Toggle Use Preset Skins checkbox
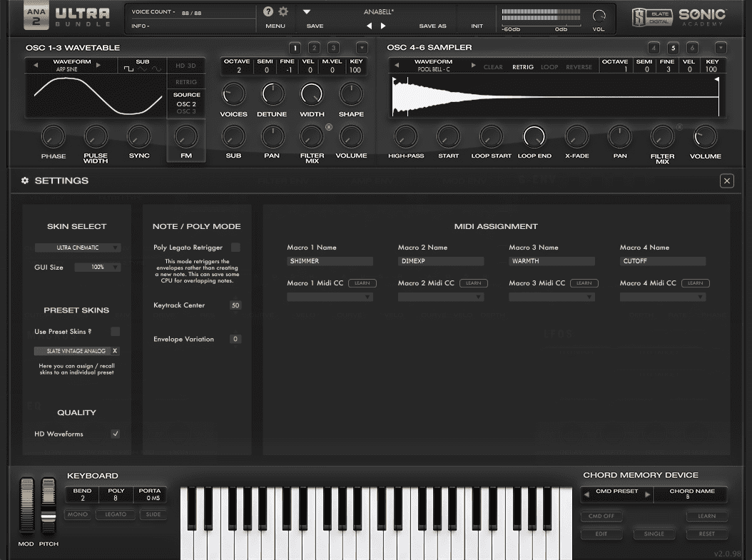 point(115,331)
